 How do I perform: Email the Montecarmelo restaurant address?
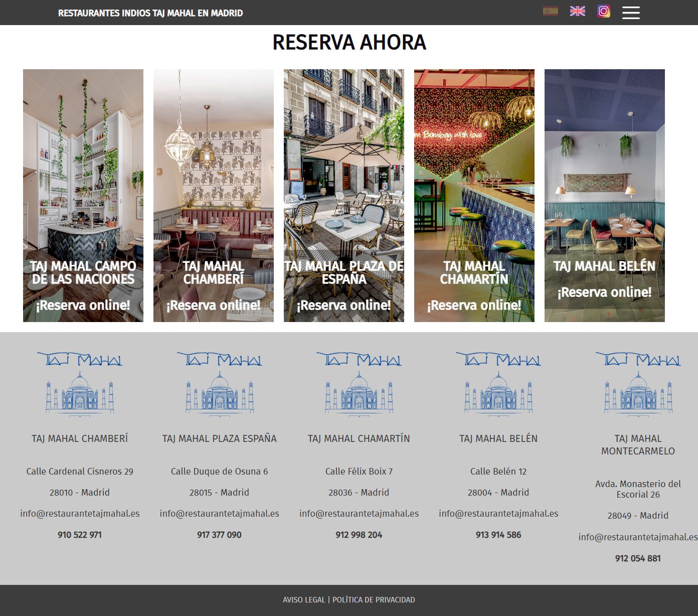coord(638,537)
